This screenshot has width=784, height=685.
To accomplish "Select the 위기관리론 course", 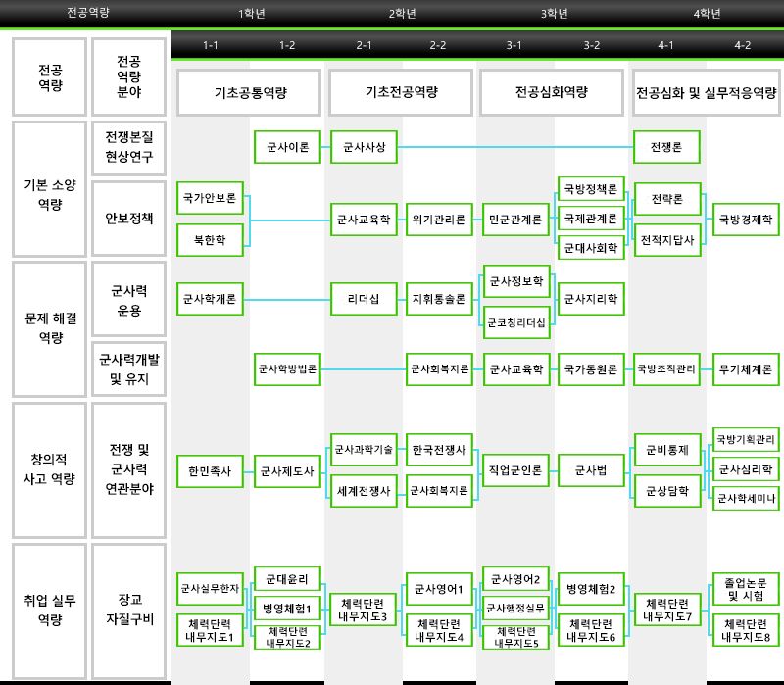I will pos(438,220).
